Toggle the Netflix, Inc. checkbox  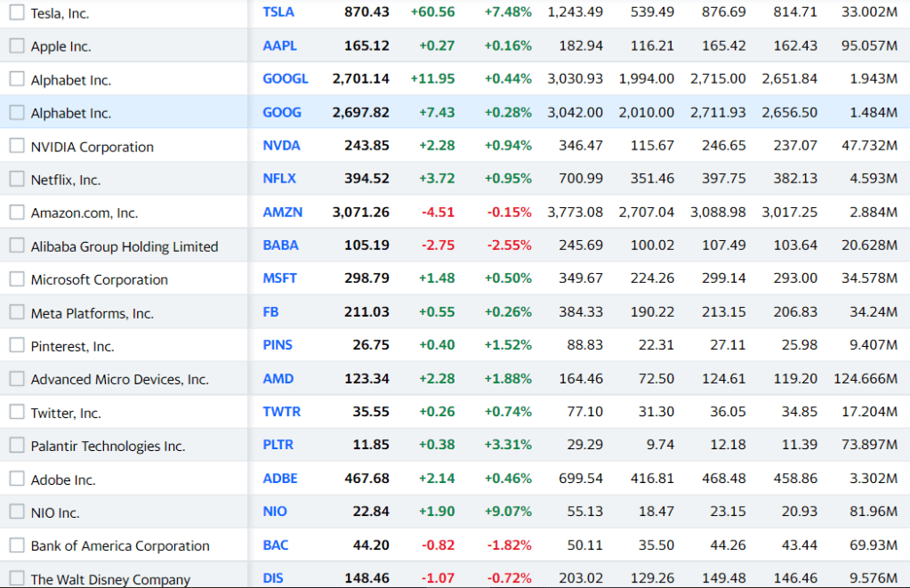[17, 179]
